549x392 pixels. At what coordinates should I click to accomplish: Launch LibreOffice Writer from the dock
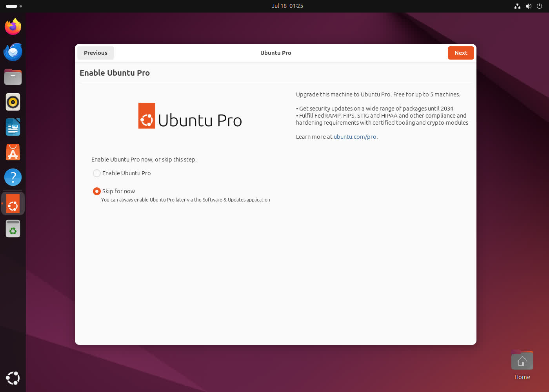pos(13,127)
